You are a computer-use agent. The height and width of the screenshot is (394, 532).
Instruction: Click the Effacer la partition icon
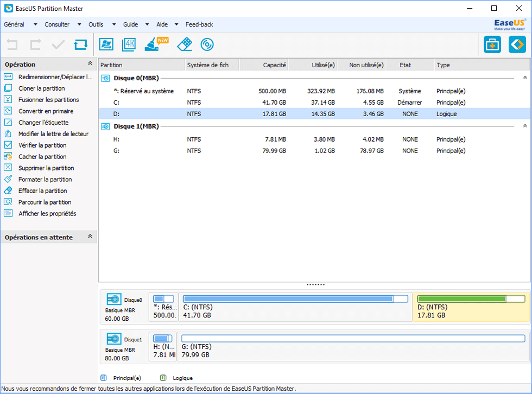click(8, 190)
